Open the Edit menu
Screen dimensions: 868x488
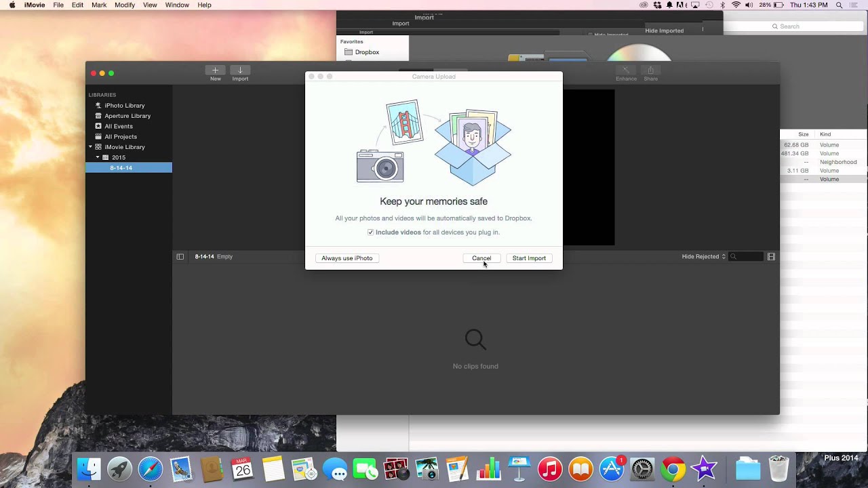[78, 5]
